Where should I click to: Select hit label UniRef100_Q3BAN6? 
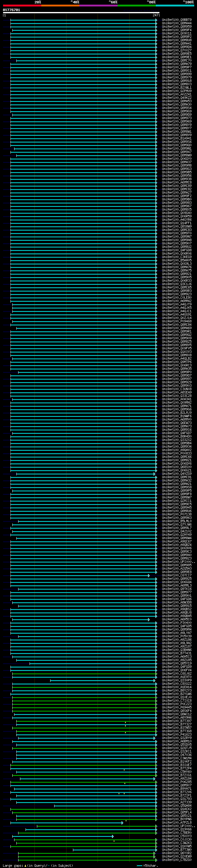pyautogui.click(x=177, y=650)
